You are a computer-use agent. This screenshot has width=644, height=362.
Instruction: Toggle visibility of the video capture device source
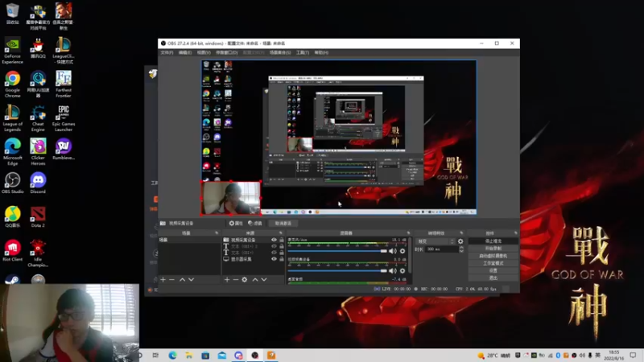click(274, 240)
